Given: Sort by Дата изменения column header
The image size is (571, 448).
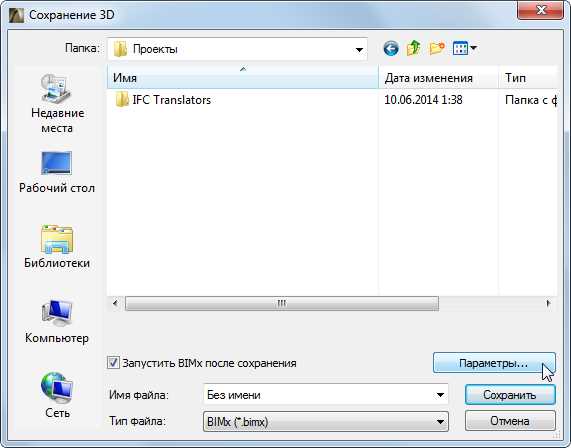Looking at the screenshot, I should [x=438, y=77].
